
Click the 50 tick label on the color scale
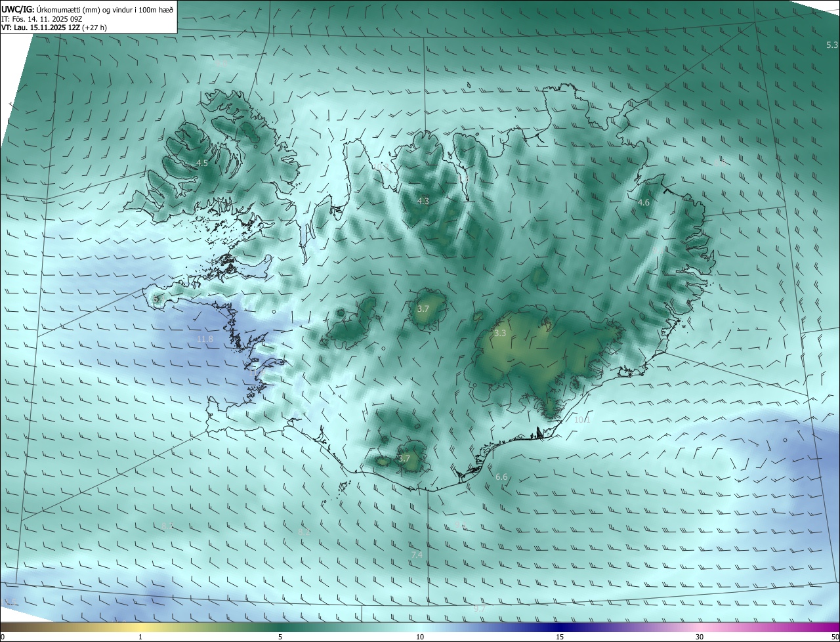[x=835, y=637]
